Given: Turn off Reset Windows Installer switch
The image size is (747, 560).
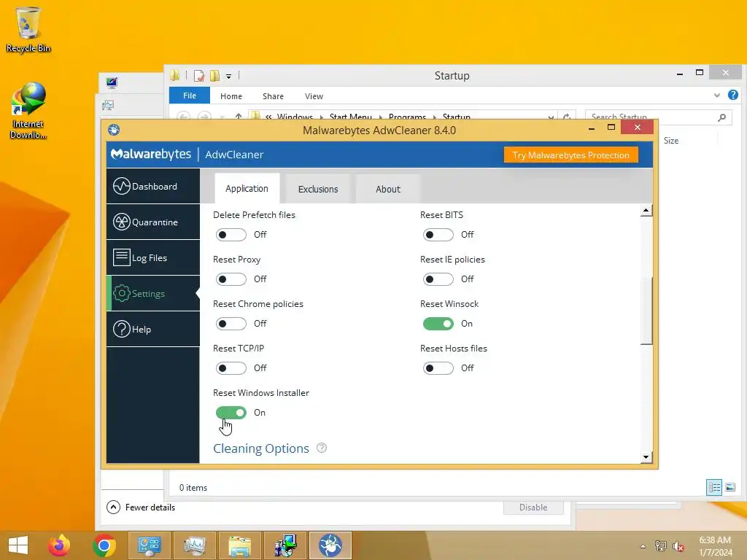Looking at the screenshot, I should pyautogui.click(x=231, y=413).
